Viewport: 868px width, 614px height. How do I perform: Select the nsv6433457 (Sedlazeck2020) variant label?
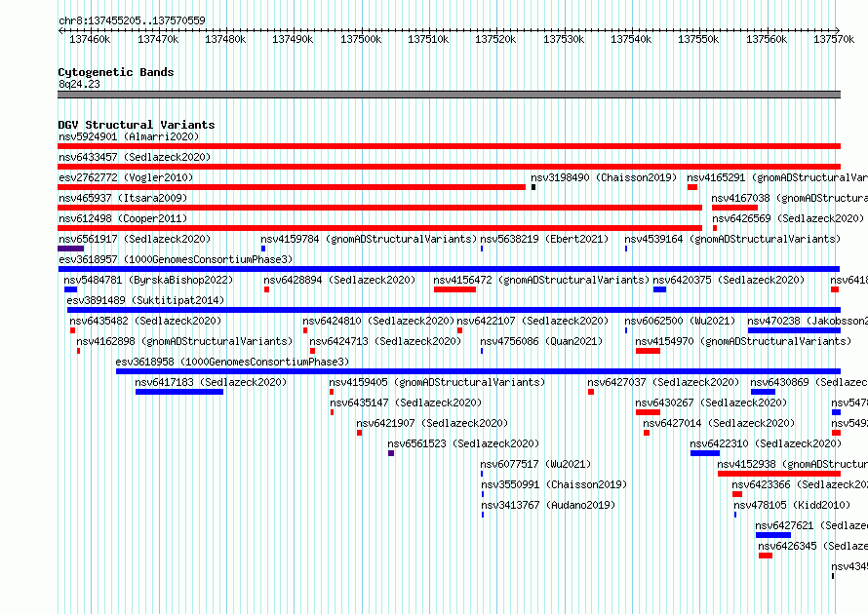coord(135,157)
